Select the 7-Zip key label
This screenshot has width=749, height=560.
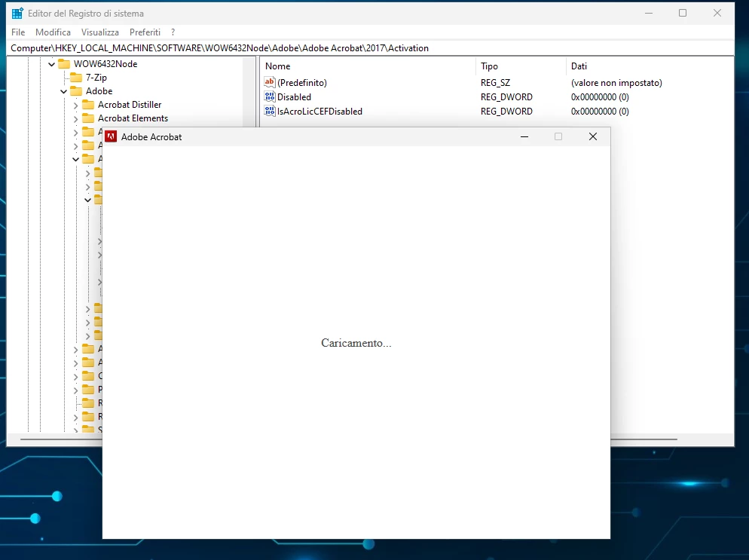96,78
